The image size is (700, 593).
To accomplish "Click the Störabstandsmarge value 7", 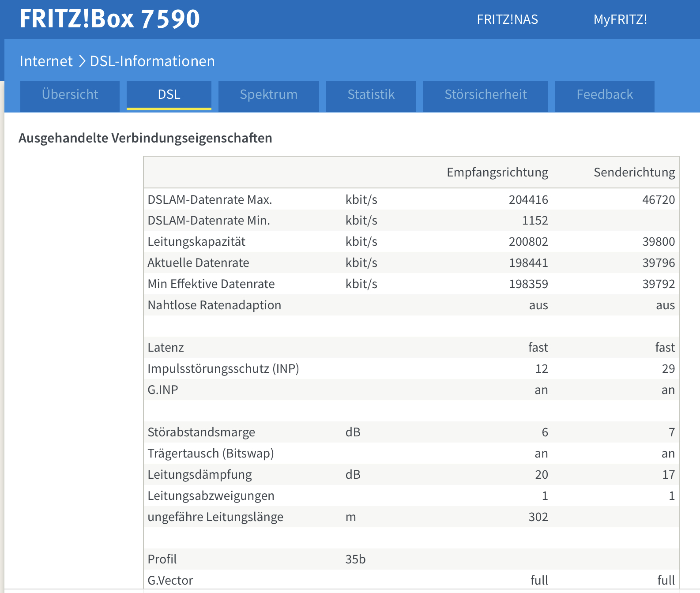I will click(x=672, y=432).
